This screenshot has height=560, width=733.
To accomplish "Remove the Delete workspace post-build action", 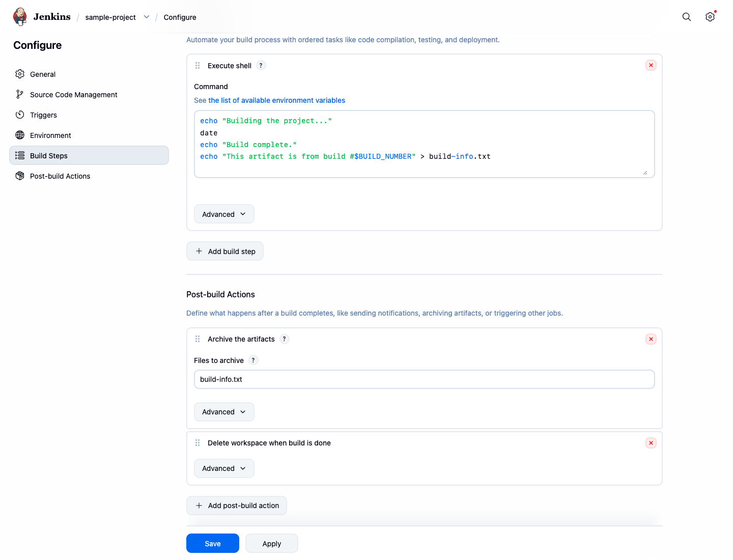I will [x=651, y=443].
